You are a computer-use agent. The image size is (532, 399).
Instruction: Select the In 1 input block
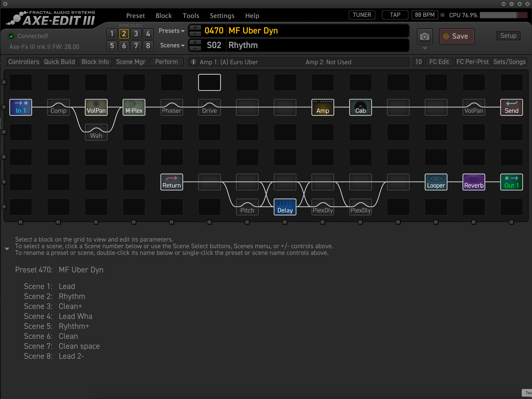pyautogui.click(x=21, y=107)
